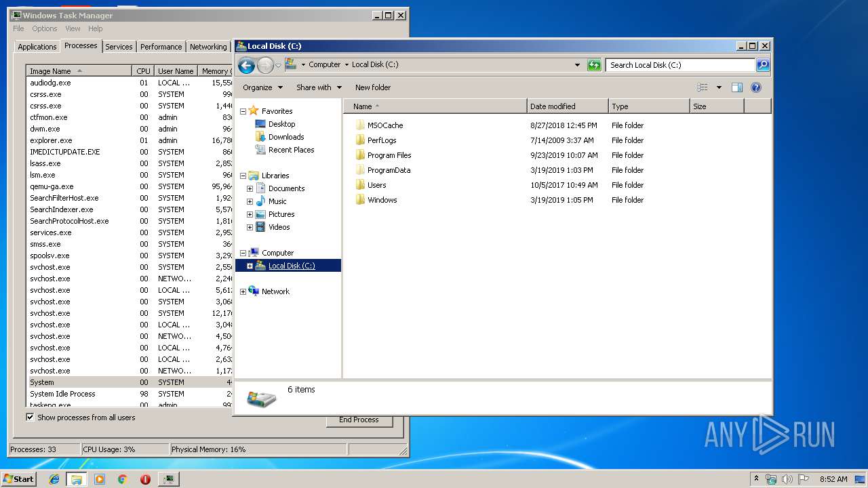
Task: Open the Documents library
Action: tap(286, 188)
